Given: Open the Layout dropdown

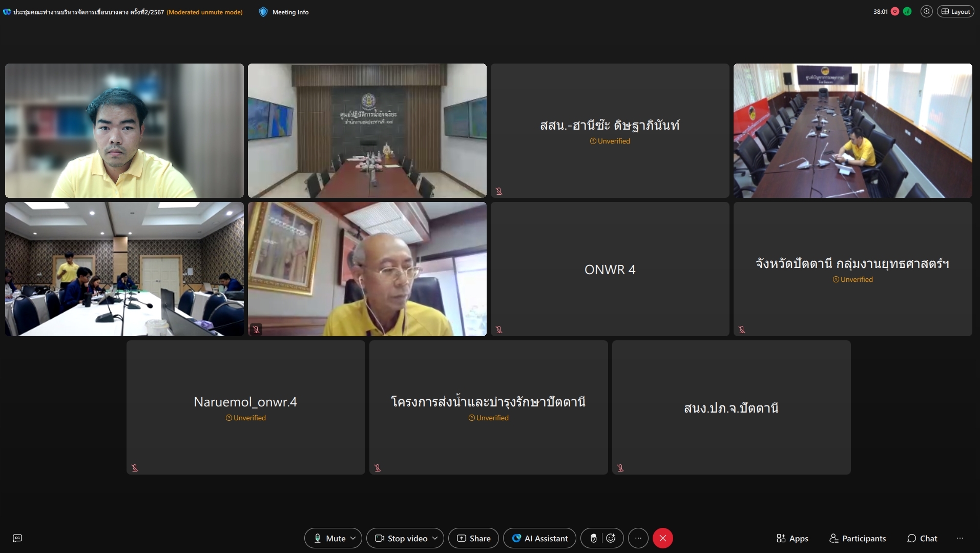Looking at the screenshot, I should pyautogui.click(x=955, y=11).
